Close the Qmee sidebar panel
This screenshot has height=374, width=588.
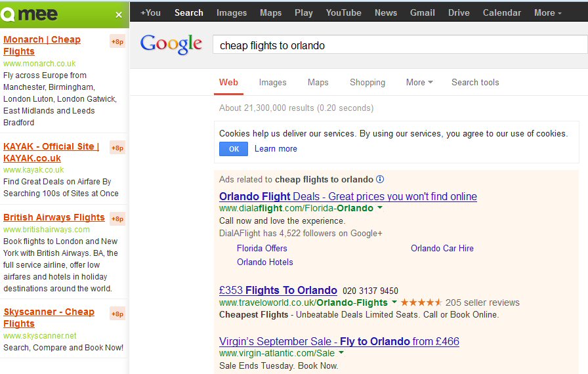coord(119,15)
